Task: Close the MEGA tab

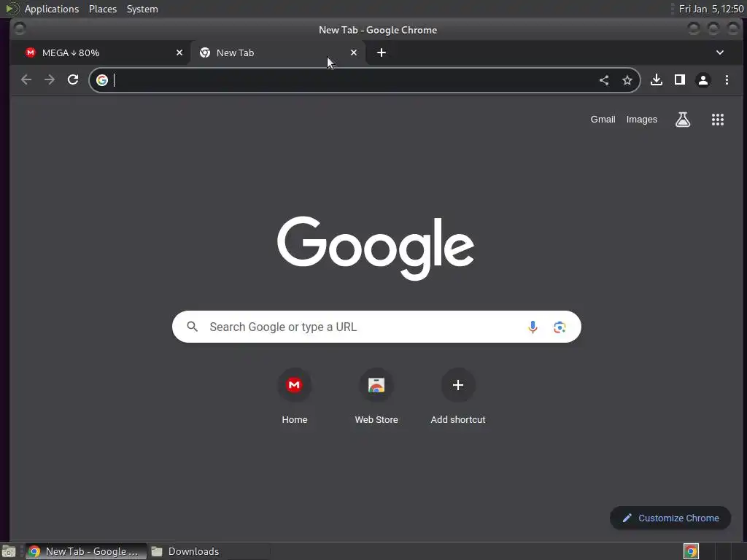Action: tap(179, 52)
